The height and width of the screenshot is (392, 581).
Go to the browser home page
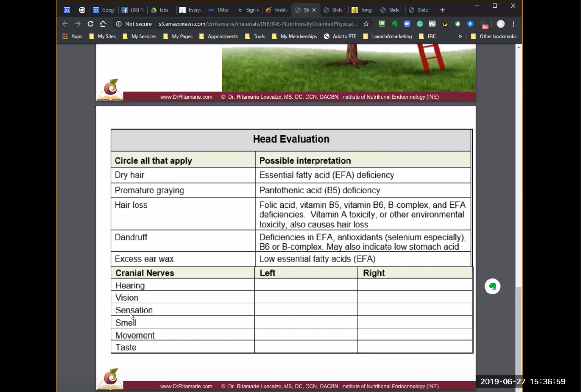click(103, 24)
